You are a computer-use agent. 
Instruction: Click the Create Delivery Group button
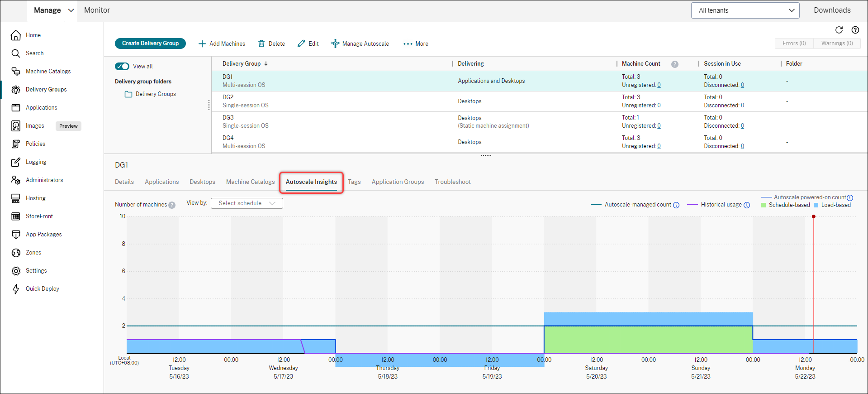[150, 43]
